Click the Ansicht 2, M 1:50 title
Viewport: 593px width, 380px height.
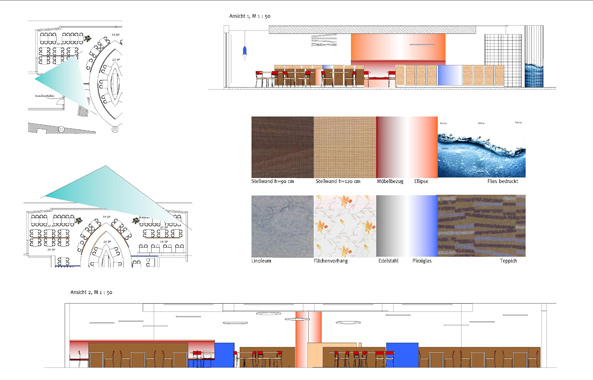pos(91,292)
